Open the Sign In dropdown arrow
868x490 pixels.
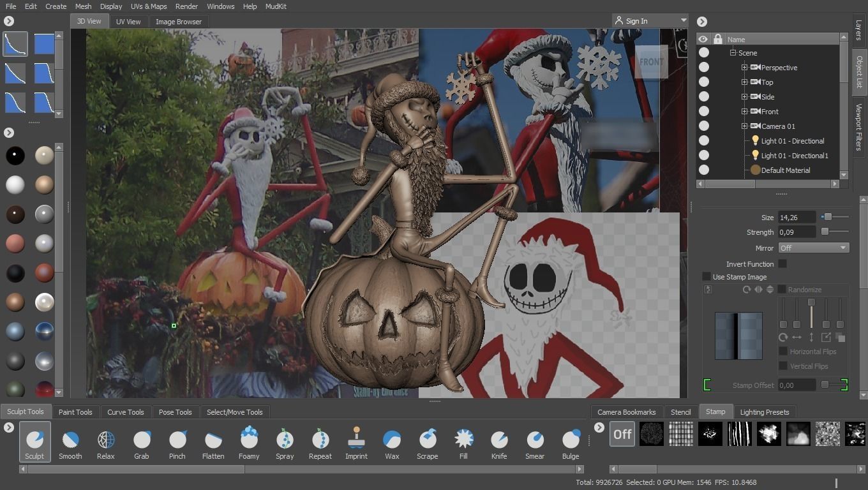(684, 20)
